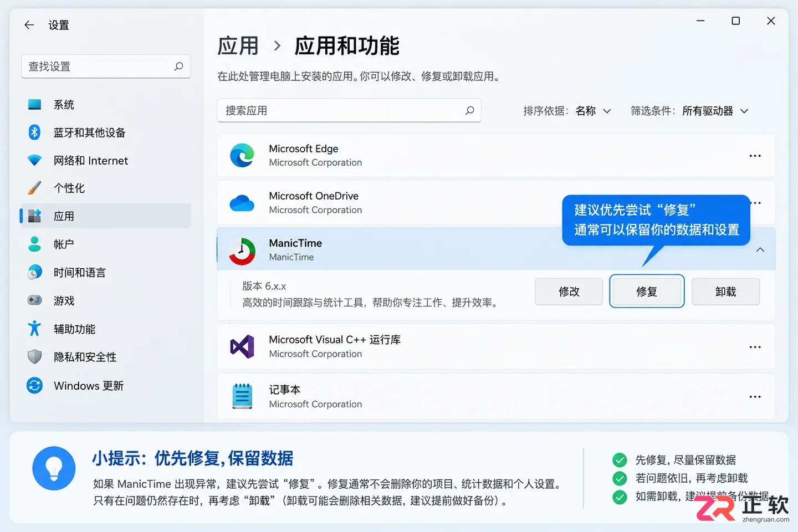Viewport: 798px width, 532px height.
Task: Focus the 查找设置 search field
Action: [x=106, y=66]
